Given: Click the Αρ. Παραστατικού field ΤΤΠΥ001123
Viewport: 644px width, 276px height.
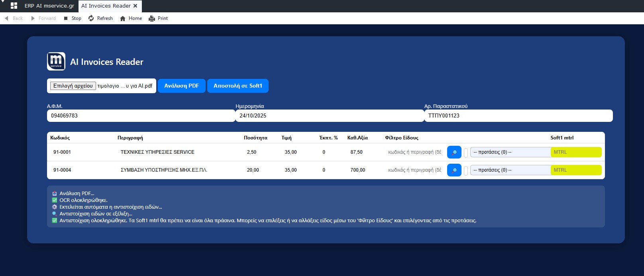Looking at the screenshot, I should 518,115.
